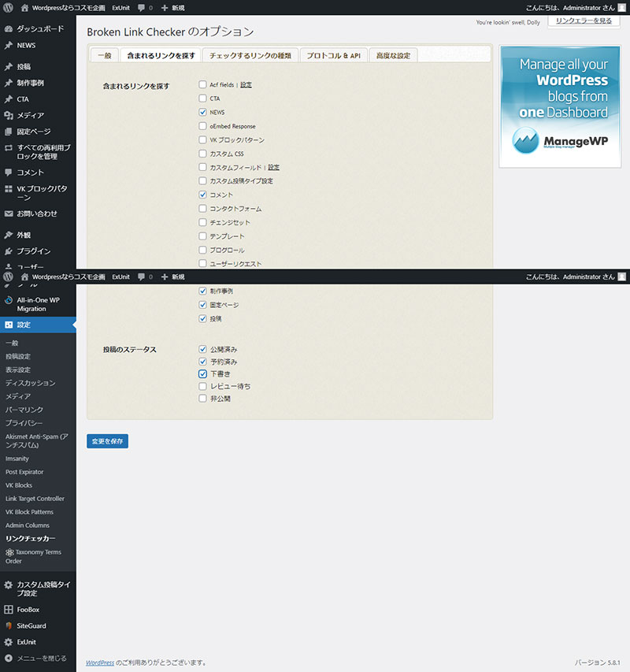Click the Dashboard icon in sidebar
The width and height of the screenshot is (630, 672).
pos(9,28)
